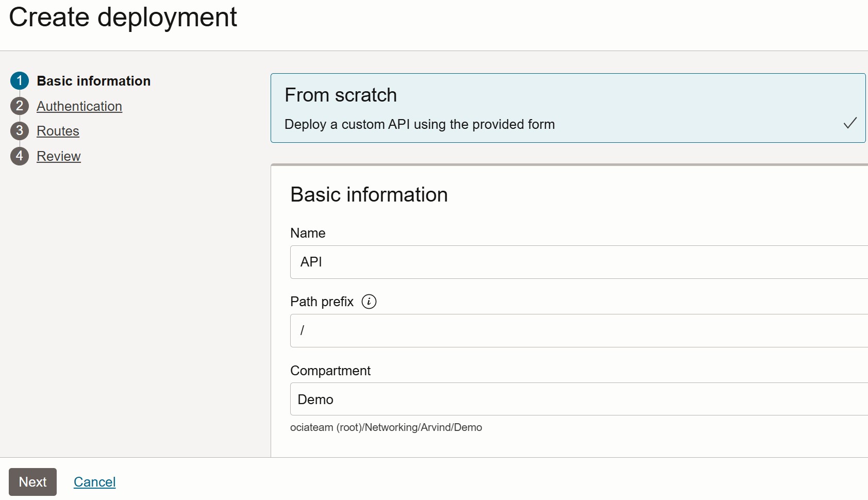Cancel the deployment creation
This screenshot has height=500, width=868.
click(95, 482)
